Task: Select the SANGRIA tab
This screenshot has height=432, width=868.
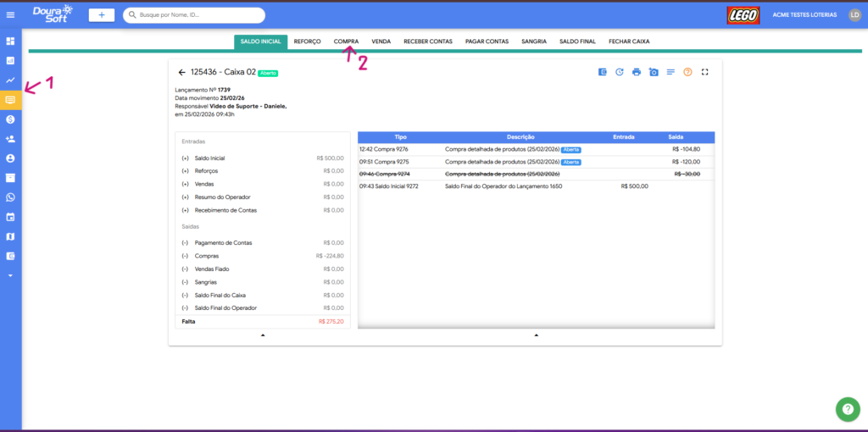Action: coord(534,41)
